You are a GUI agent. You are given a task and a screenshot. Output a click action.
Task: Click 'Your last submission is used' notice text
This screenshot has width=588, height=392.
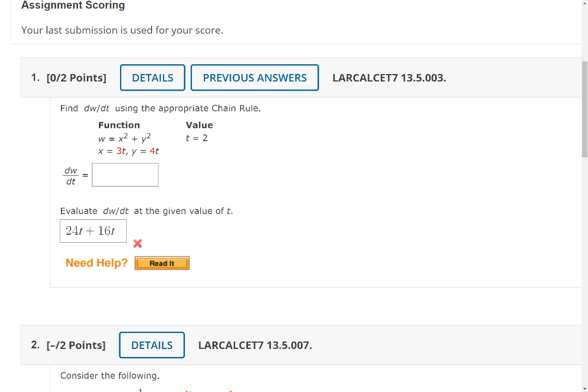click(122, 30)
